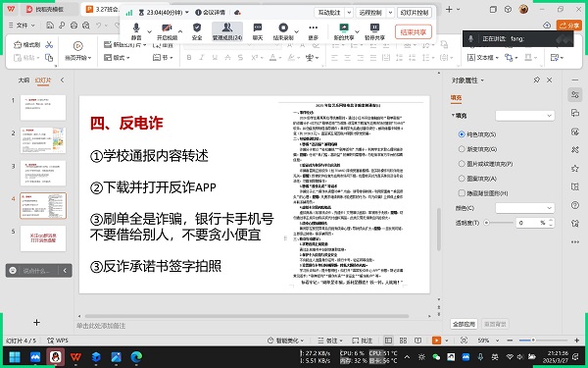588x368 pixels.
Task: Open the Text Box dropdown in ribbon
Action: tap(483, 58)
